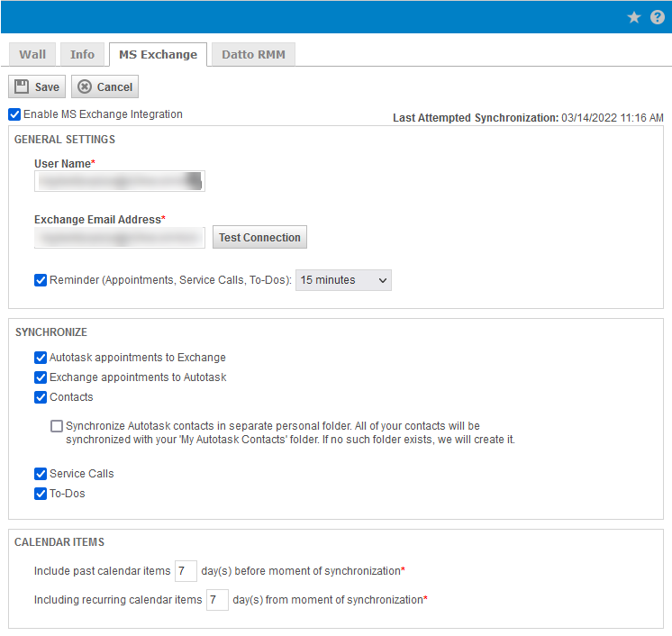Click the GENERAL SETTINGS heading
Viewport: 672px width, 636px height.
point(65,140)
